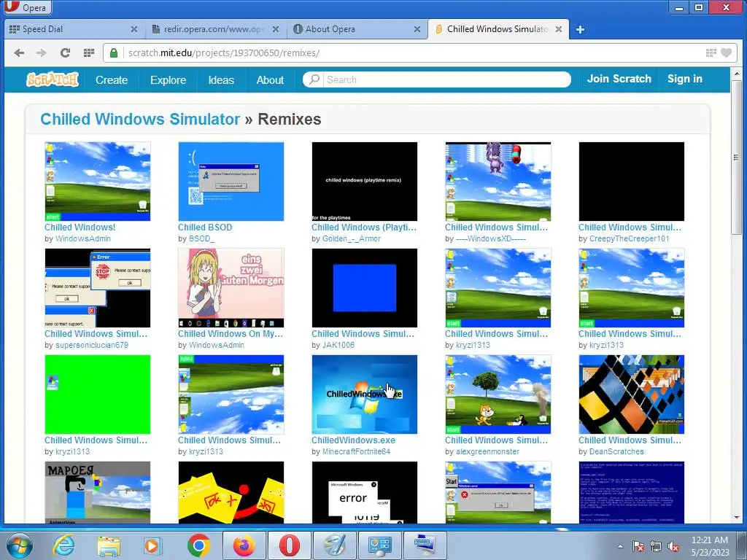747x560 pixels.
Task: Open the Explore menu item
Action: tap(169, 80)
